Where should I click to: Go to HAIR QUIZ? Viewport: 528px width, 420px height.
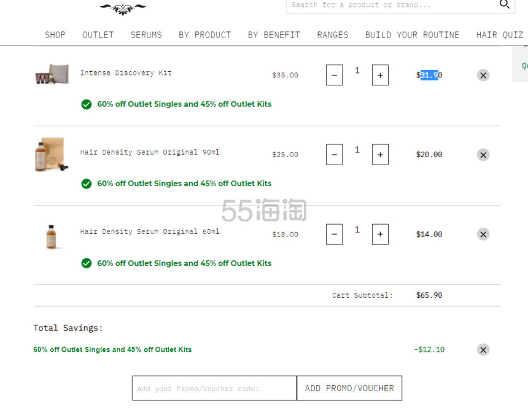(x=500, y=35)
